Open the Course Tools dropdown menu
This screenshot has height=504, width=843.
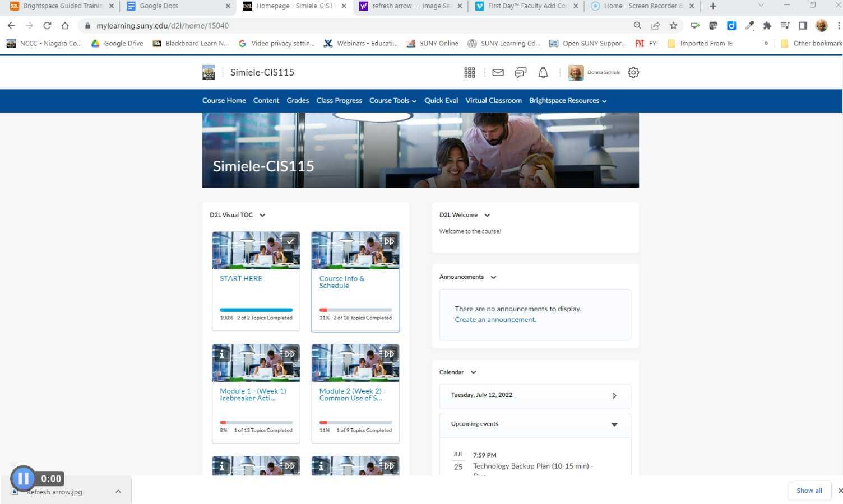click(x=392, y=101)
